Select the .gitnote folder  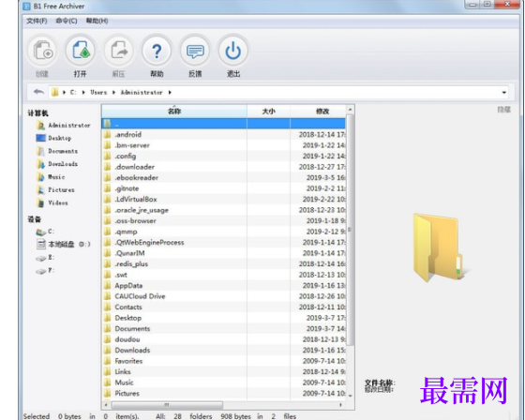(x=223, y=188)
